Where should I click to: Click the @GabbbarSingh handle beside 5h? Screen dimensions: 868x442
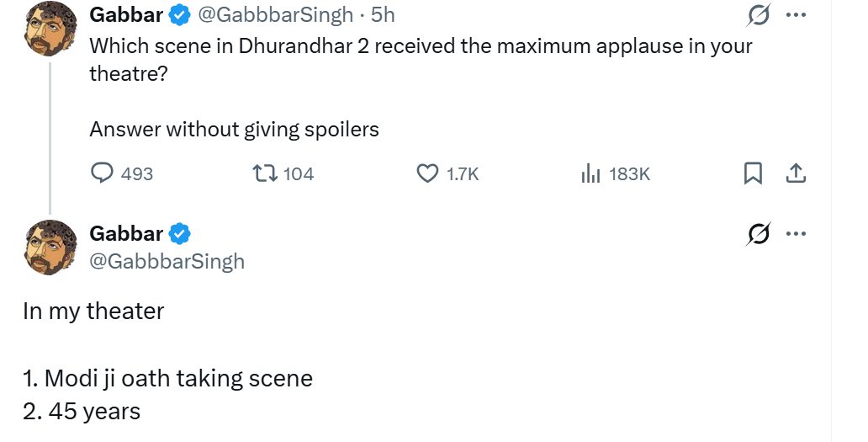tap(278, 15)
